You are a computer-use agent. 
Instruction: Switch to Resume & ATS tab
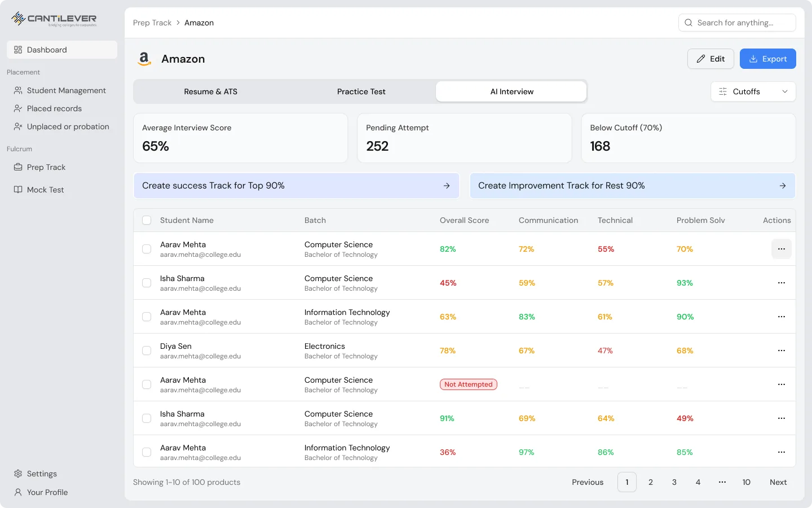(x=210, y=91)
